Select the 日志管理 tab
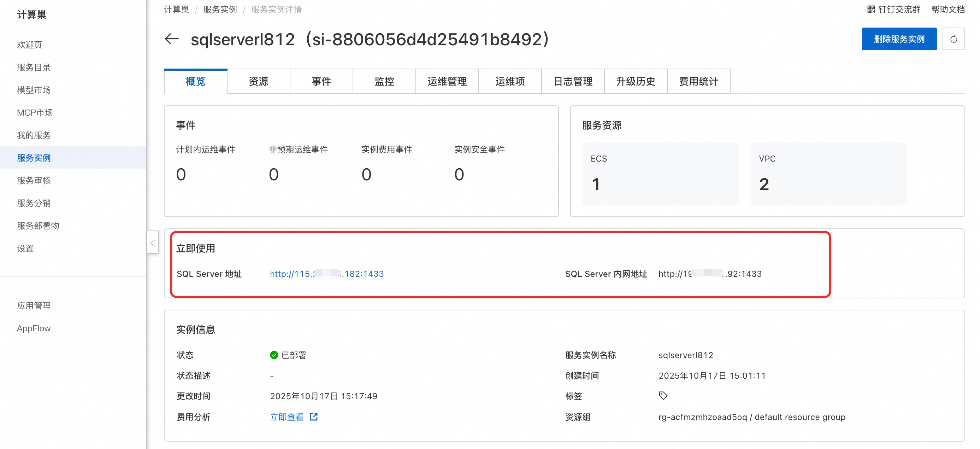Viewport: 980px width, 449px height. (x=573, y=81)
